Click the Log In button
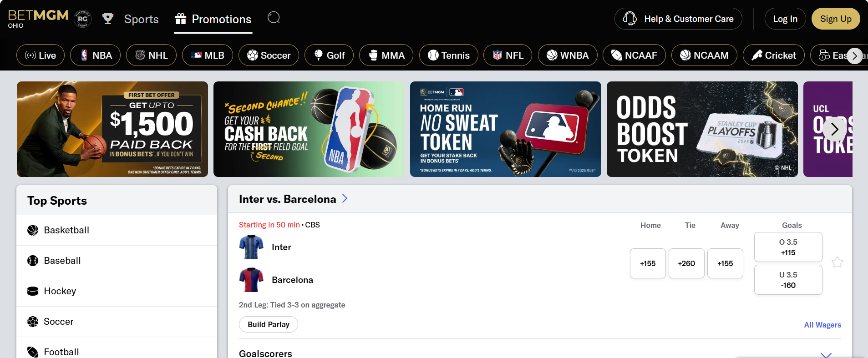 [x=785, y=19]
